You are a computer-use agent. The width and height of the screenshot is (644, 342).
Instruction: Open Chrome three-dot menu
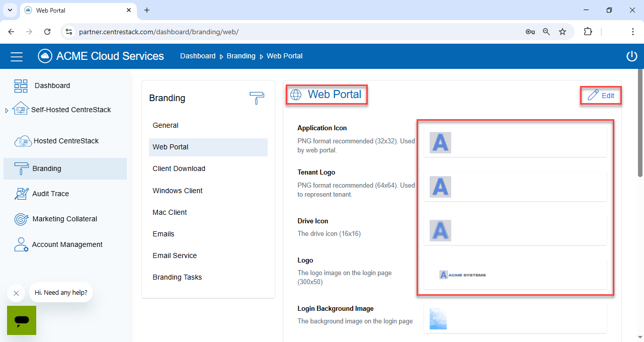click(x=632, y=32)
